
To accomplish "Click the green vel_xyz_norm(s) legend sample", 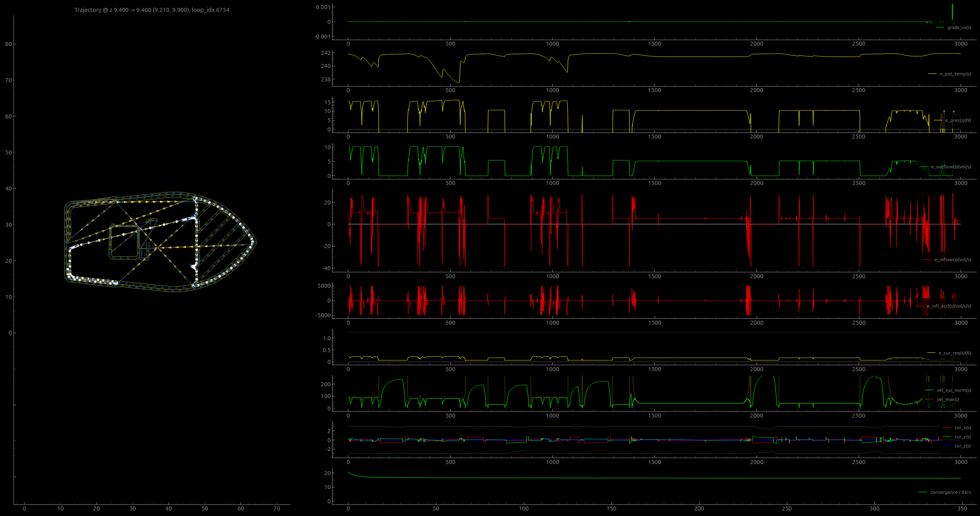I will 929,390.
